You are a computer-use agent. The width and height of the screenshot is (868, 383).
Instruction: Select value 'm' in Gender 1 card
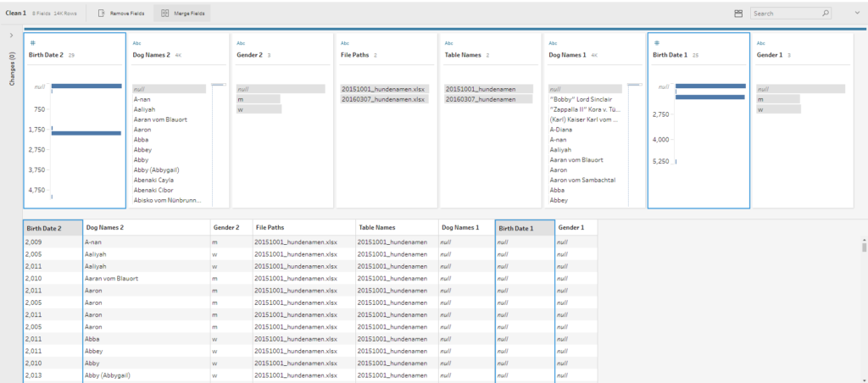click(778, 99)
